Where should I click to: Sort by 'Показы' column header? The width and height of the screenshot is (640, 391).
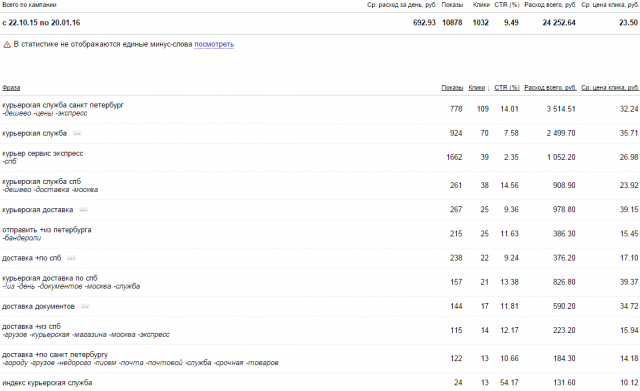point(452,88)
